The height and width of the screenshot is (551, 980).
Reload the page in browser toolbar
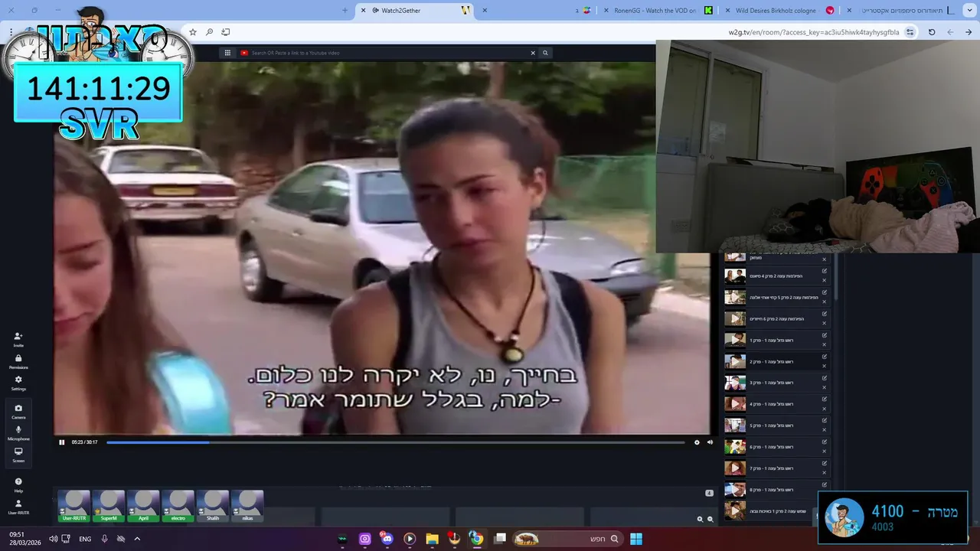point(932,32)
